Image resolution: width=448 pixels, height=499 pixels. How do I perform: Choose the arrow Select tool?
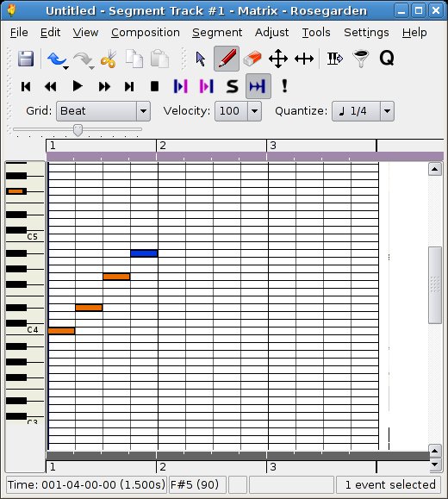201,59
